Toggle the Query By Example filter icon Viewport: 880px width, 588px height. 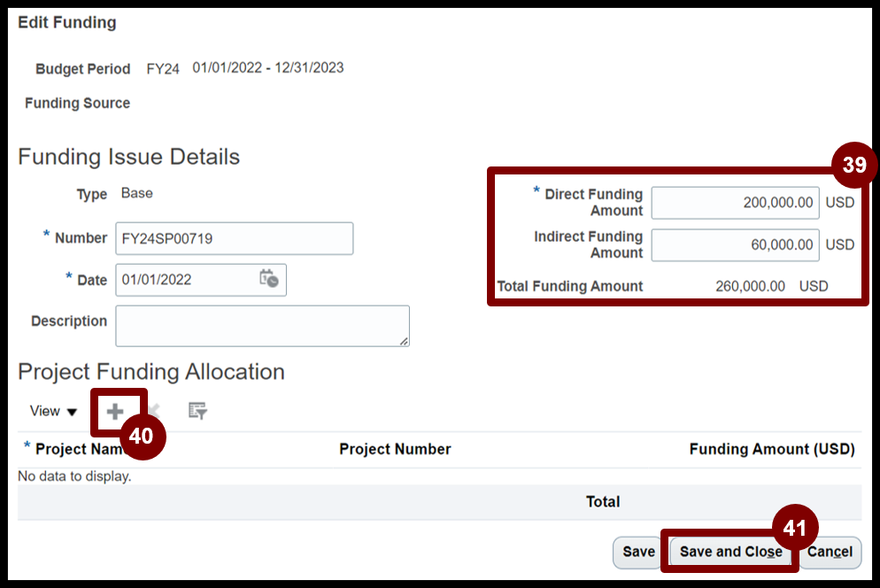pos(197,411)
